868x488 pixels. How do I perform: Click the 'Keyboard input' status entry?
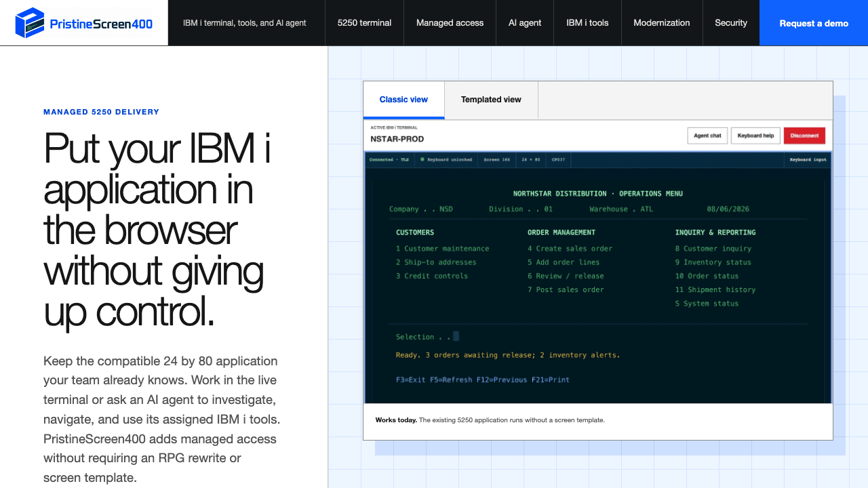(x=809, y=160)
